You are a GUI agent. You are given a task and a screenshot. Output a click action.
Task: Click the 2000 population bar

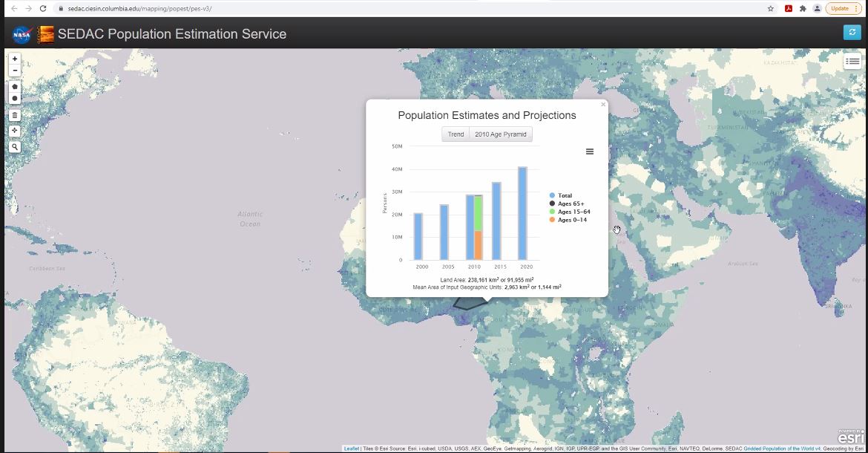pos(418,236)
